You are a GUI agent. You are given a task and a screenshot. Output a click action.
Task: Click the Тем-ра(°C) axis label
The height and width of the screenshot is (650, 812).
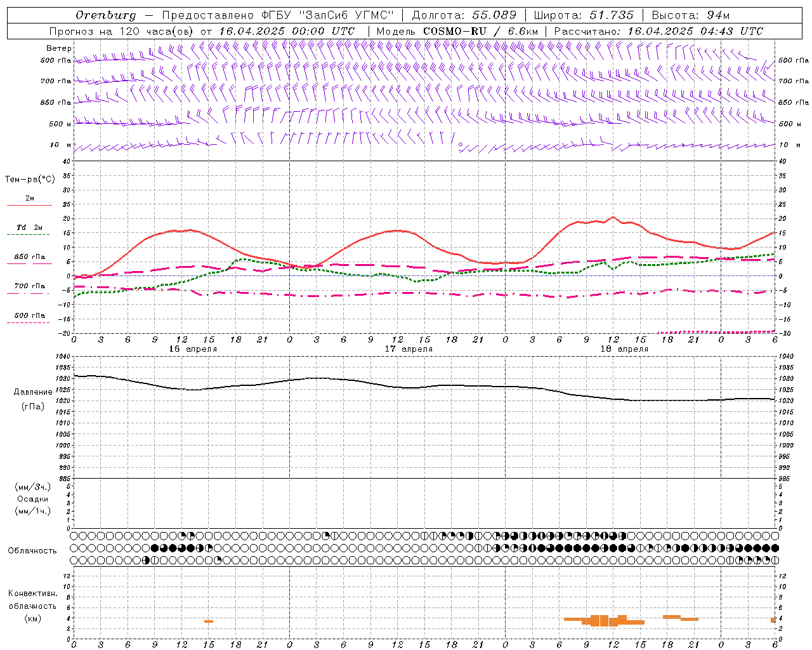click(x=30, y=180)
